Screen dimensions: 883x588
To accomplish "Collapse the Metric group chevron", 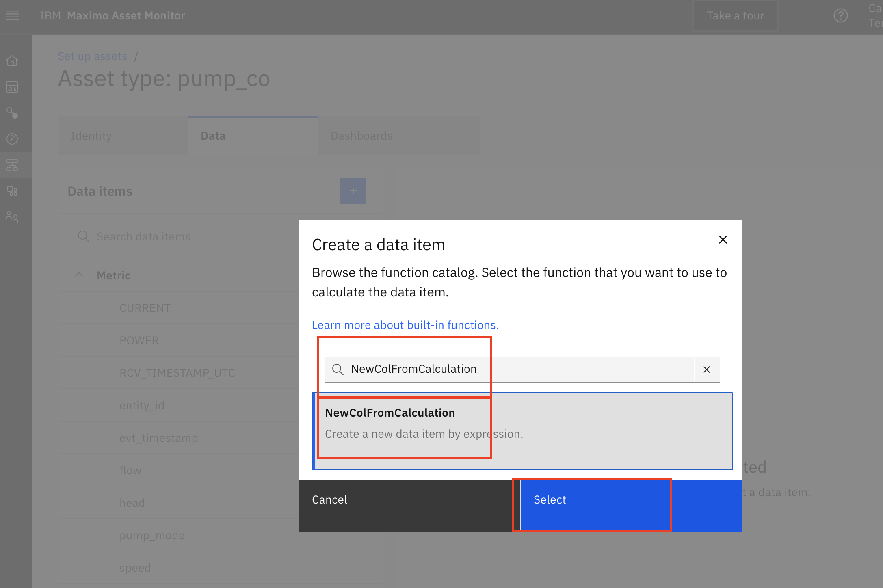I will 79,275.
